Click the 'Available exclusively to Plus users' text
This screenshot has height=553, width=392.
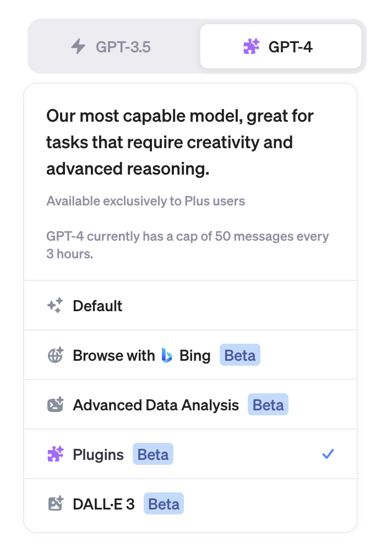146,201
